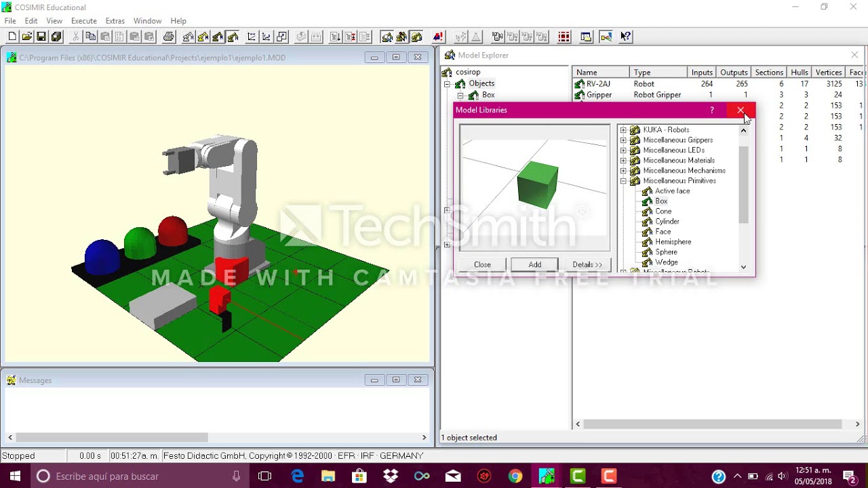Screen dimensions: 868x488
Task: Sort Model Explorer by Vertices column
Action: click(x=829, y=73)
